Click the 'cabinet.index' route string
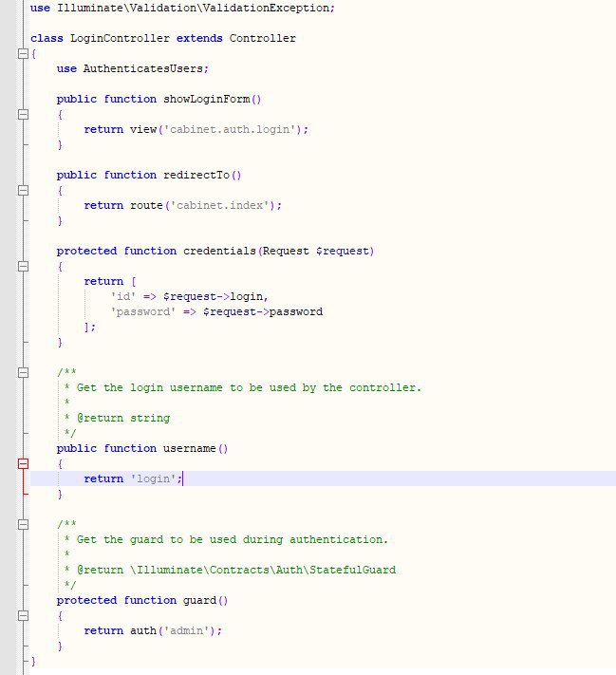The height and width of the screenshot is (675, 616). point(219,205)
